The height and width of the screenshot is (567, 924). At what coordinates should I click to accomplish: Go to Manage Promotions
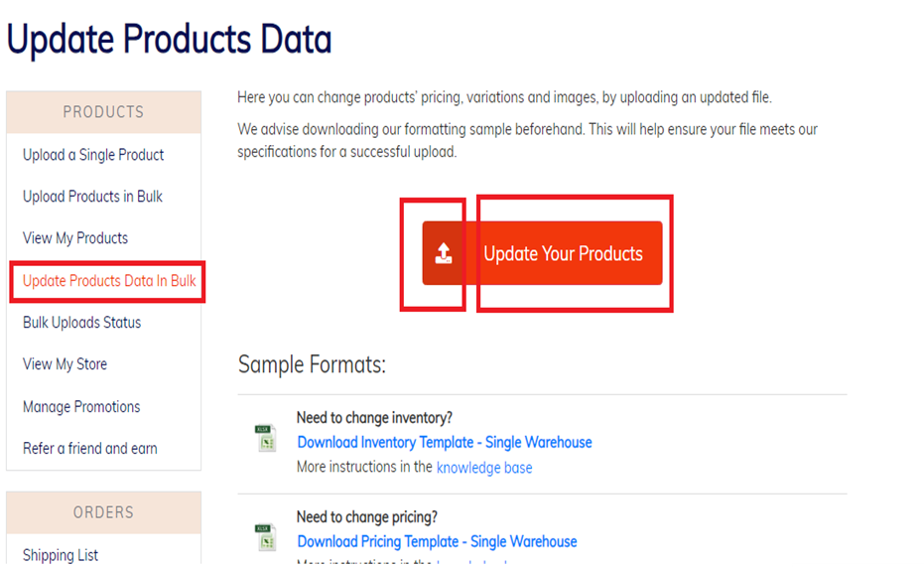[81, 407]
